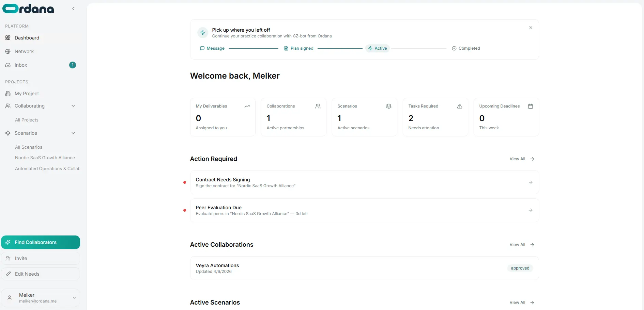Open Peer Evaluation Due item
The height and width of the screenshot is (310, 644).
(365, 210)
